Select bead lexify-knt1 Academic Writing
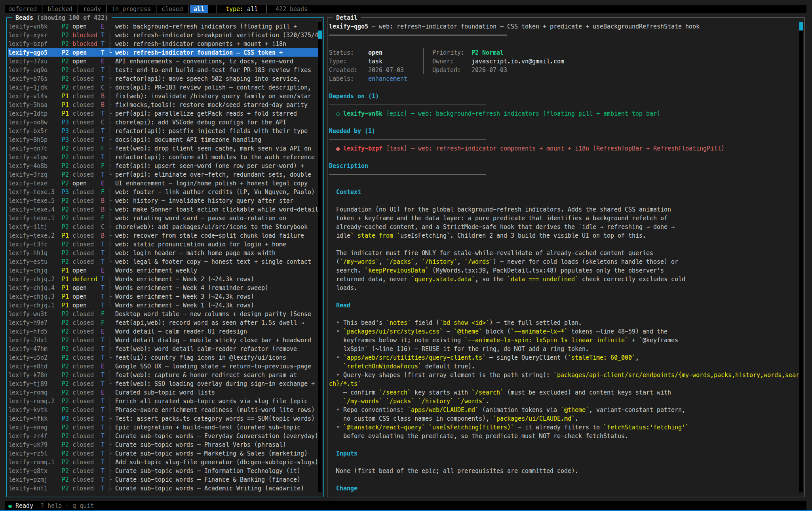 coord(163,488)
